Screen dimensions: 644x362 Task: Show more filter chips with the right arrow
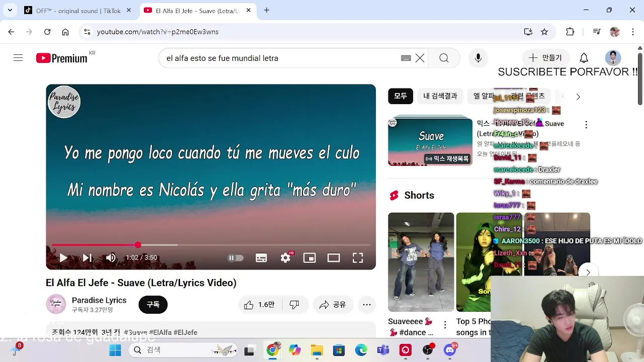tap(578, 97)
